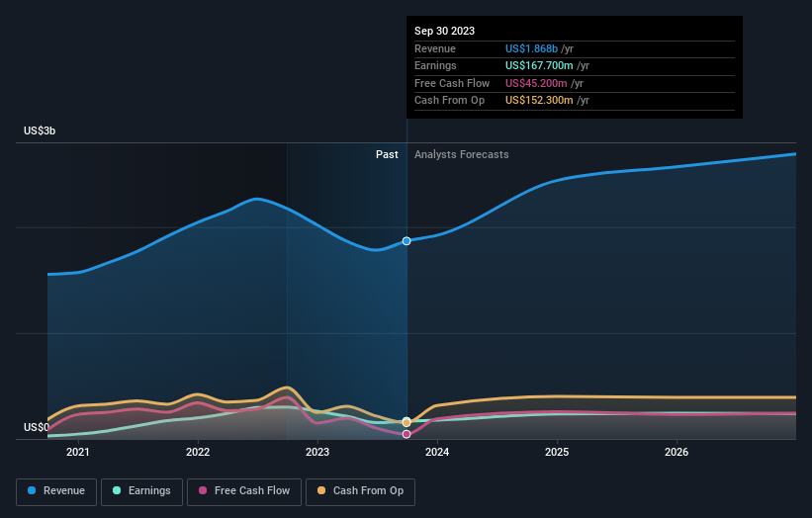This screenshot has height=518, width=812.
Task: Click the 2021 x-axis label
Action: click(78, 453)
